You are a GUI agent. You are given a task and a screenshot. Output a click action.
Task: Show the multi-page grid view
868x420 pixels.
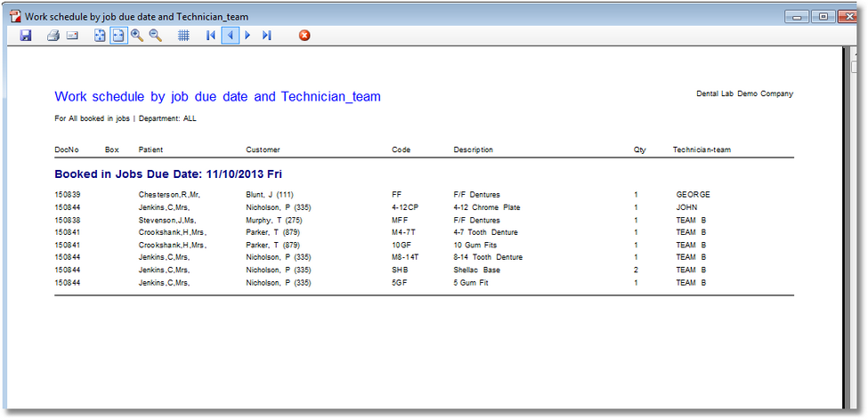(x=183, y=36)
